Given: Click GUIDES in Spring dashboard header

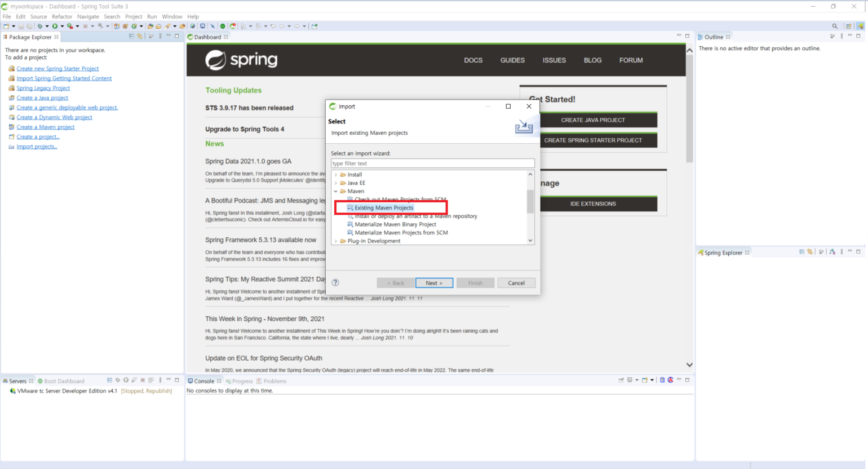Looking at the screenshot, I should [x=512, y=60].
